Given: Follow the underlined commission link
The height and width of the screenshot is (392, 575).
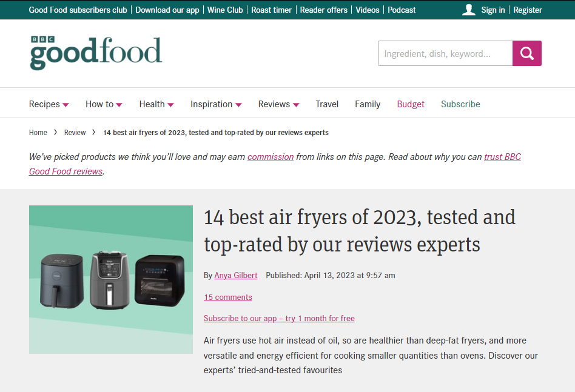Looking at the screenshot, I should pos(271,156).
